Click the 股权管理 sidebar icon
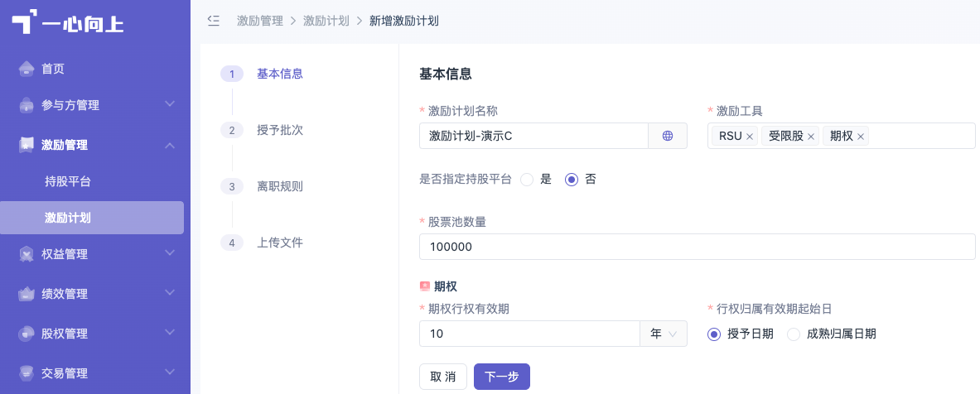Image resolution: width=980 pixels, height=394 pixels. [x=27, y=333]
